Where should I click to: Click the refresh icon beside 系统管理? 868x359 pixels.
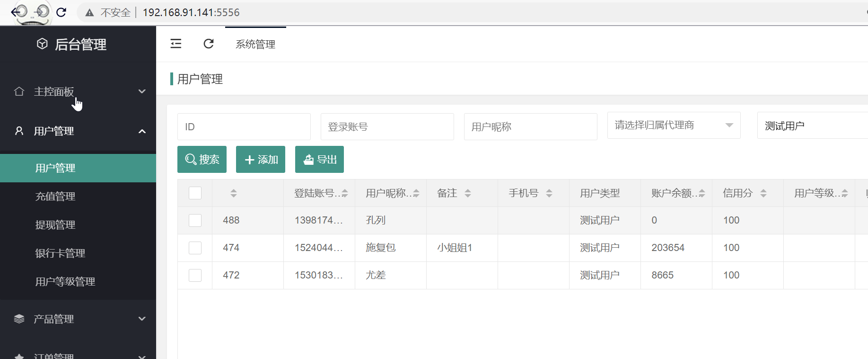[209, 44]
